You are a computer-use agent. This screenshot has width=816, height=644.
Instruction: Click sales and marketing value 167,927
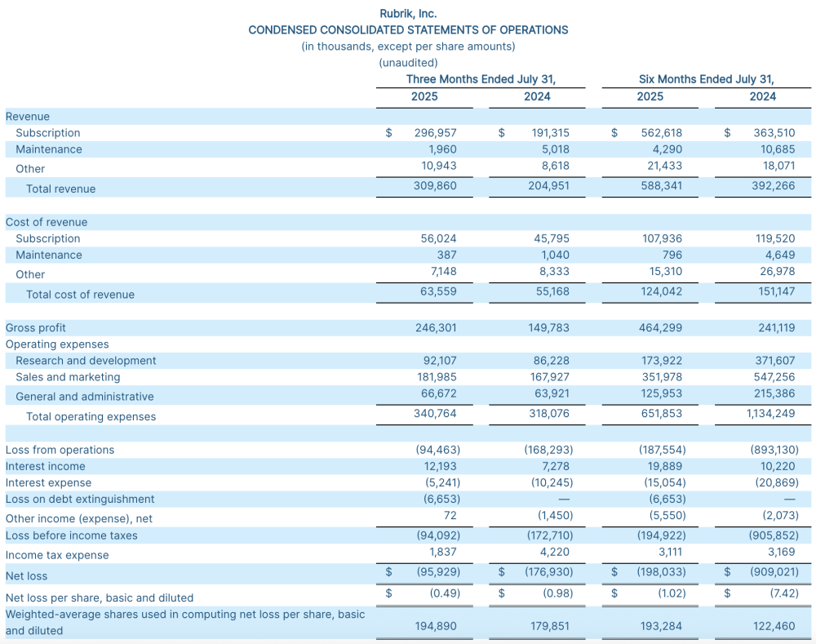(x=549, y=377)
